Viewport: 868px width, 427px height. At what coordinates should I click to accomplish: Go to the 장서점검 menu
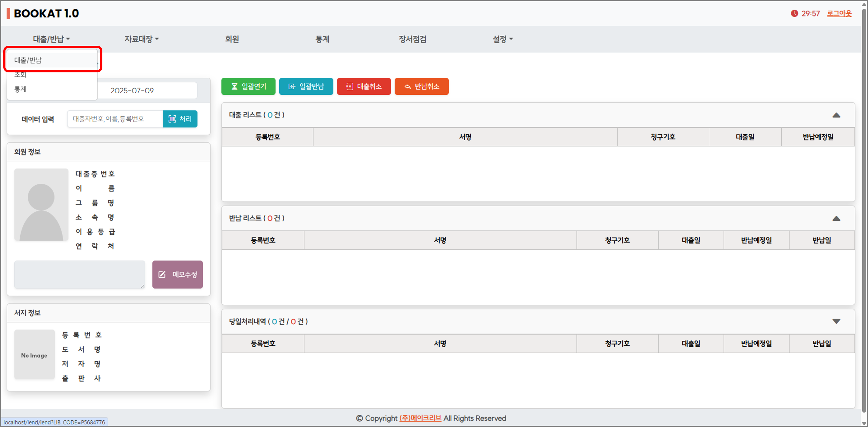click(x=412, y=39)
